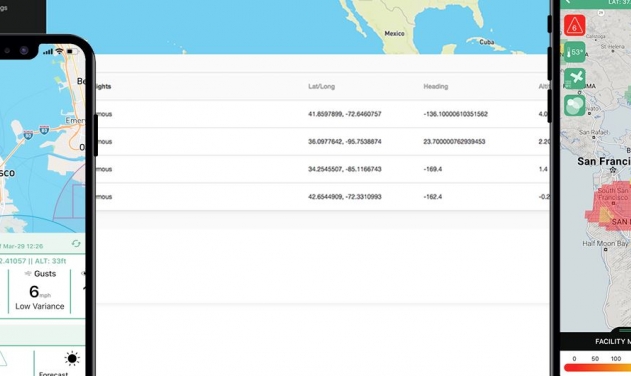Tap the battery icon on left phone
This screenshot has width=631, height=376.
tap(72, 51)
